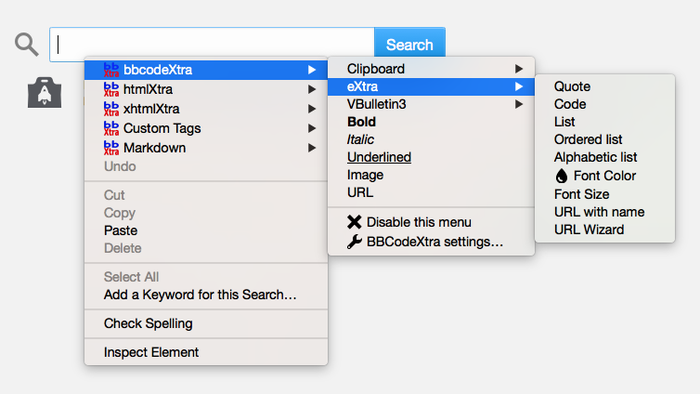
Task: Click the htmlXtra logo icon
Action: [111, 89]
